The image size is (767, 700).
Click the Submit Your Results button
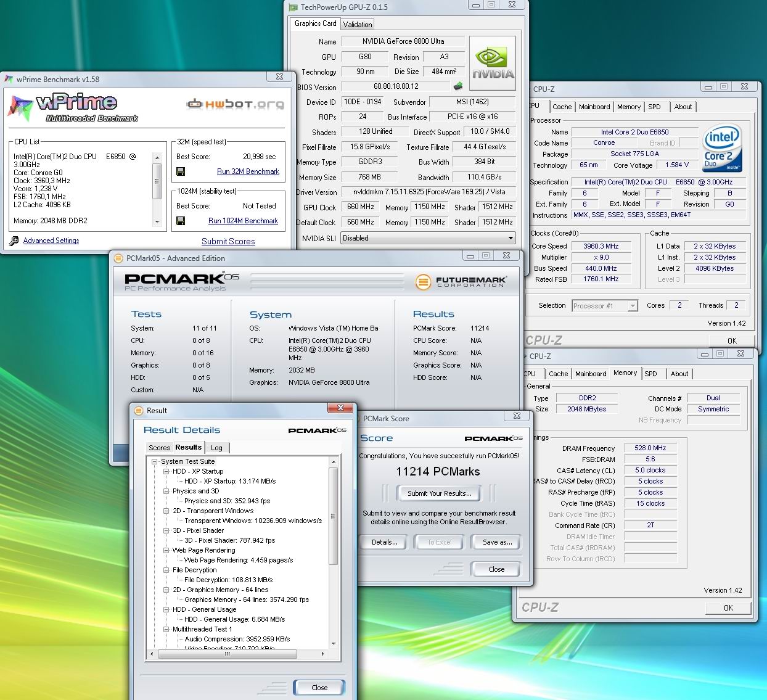[440, 493]
